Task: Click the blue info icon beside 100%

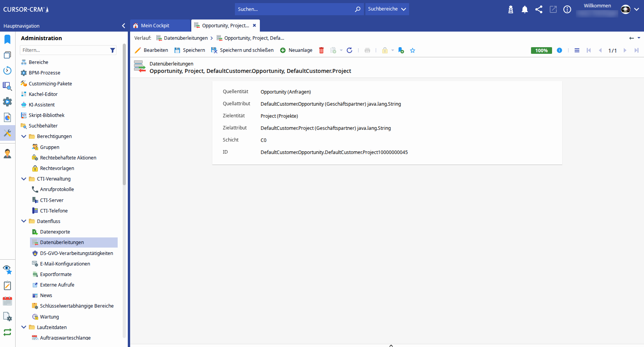Action: [x=559, y=50]
